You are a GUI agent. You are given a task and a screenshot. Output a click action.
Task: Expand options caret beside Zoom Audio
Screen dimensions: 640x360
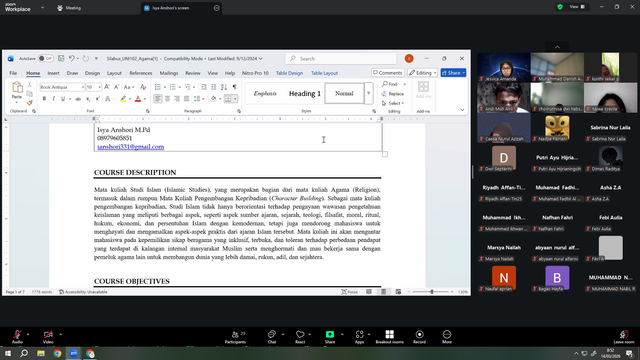click(x=28, y=334)
